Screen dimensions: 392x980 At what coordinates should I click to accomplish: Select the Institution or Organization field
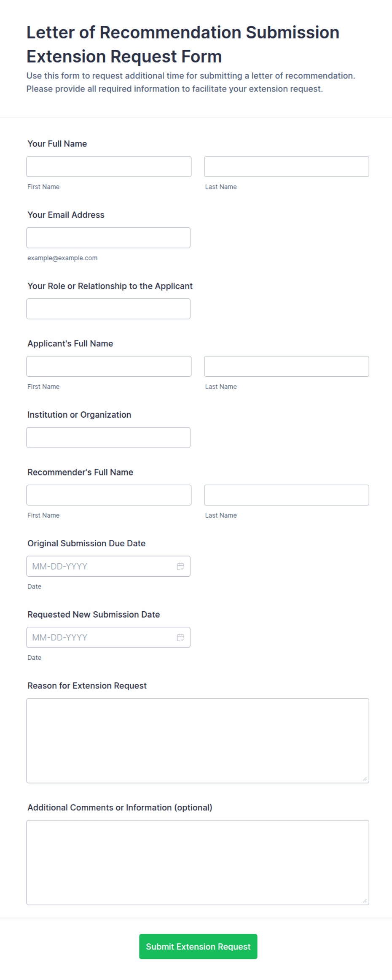click(x=108, y=437)
